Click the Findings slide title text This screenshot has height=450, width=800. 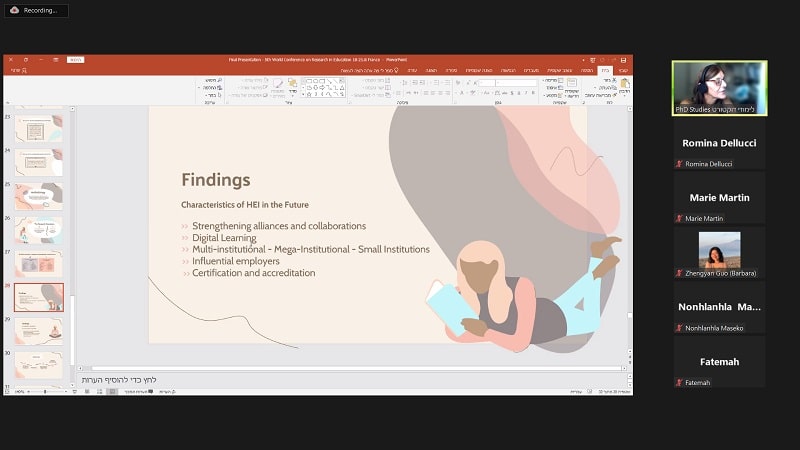point(215,180)
